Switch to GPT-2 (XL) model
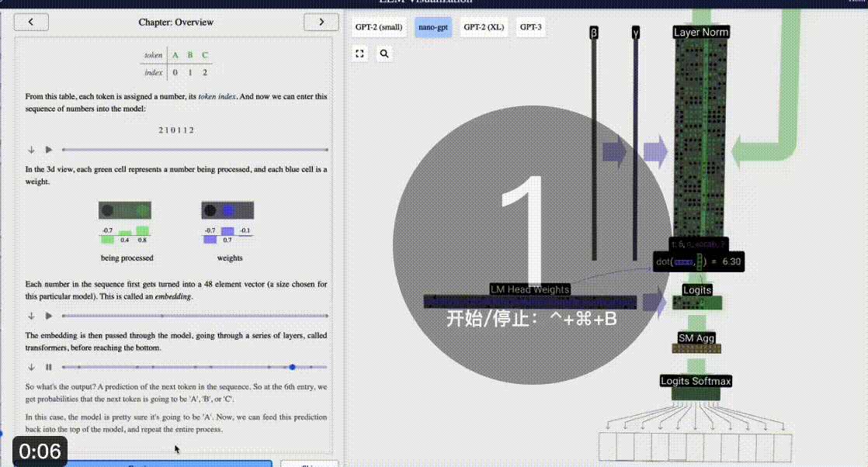This screenshot has height=467, width=868. (484, 27)
